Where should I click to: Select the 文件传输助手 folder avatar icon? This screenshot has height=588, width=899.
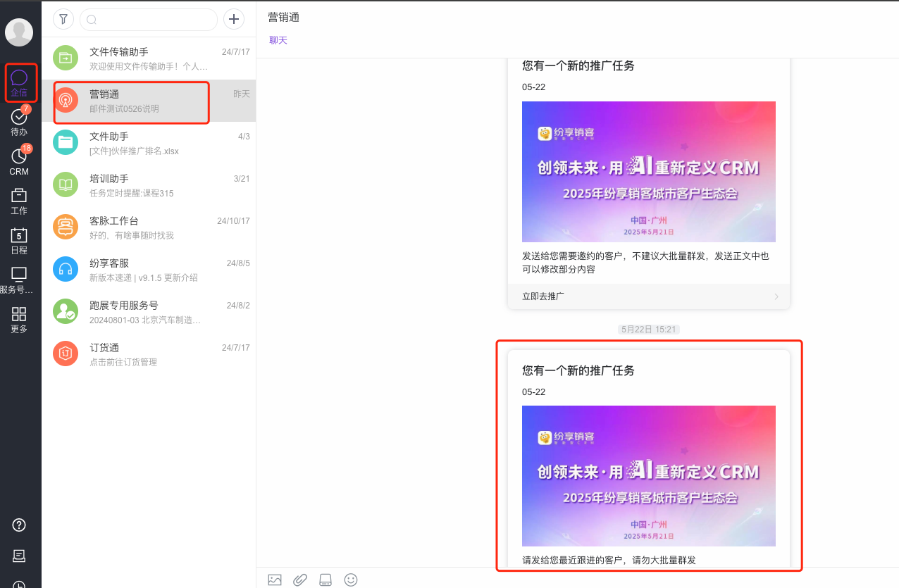tap(66, 58)
